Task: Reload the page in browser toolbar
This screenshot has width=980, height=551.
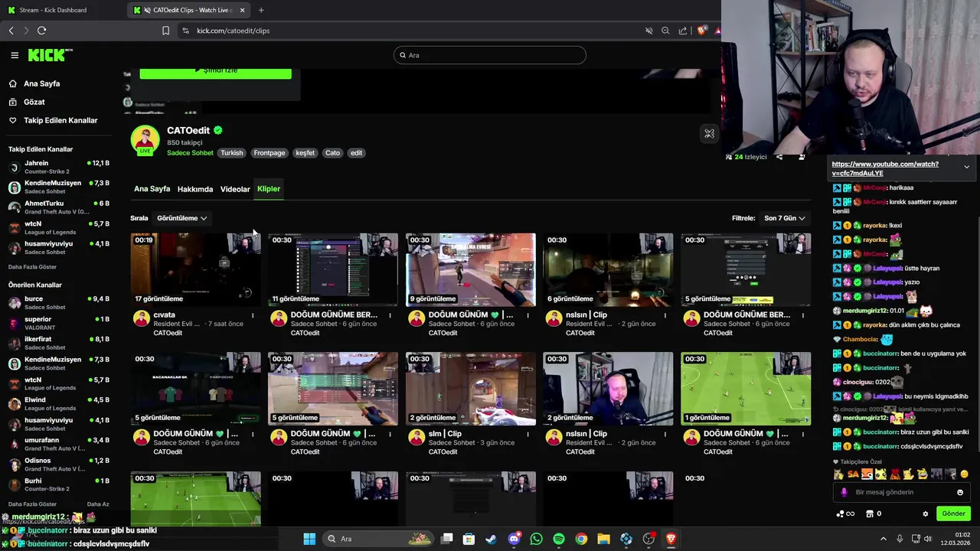Action: 41,31
